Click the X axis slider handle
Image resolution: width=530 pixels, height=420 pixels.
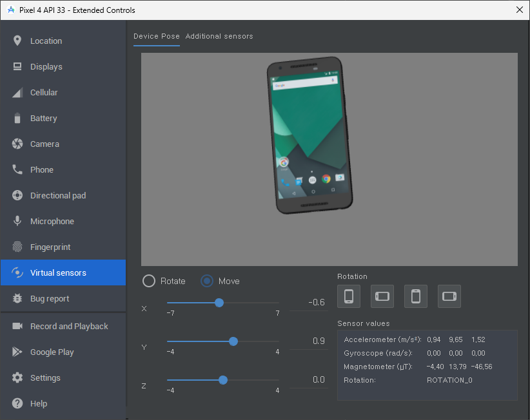coord(219,303)
